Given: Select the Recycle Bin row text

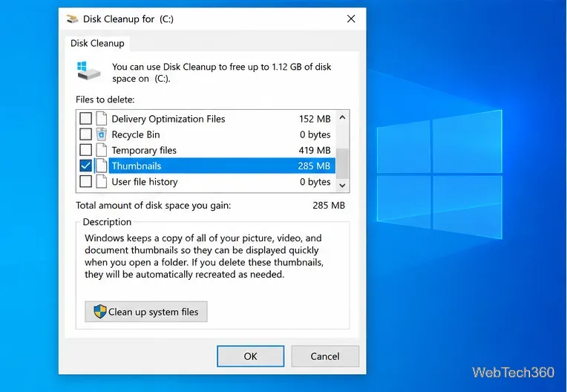Looking at the screenshot, I should point(136,134).
